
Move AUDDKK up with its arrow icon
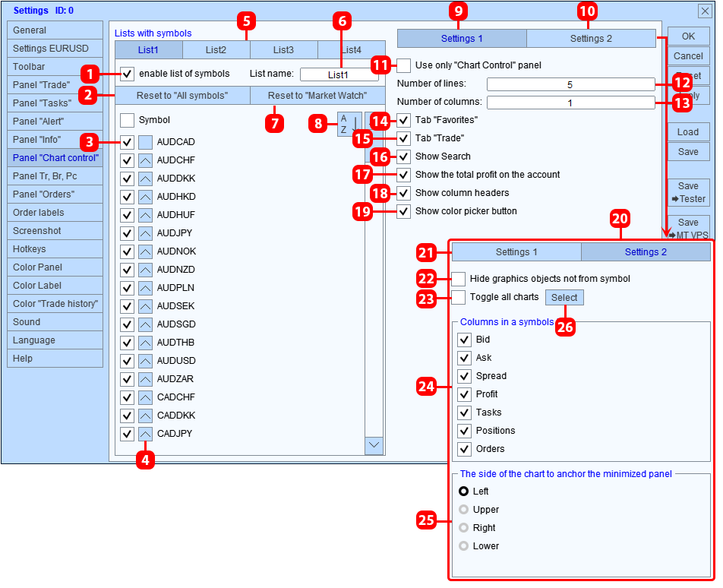click(145, 179)
